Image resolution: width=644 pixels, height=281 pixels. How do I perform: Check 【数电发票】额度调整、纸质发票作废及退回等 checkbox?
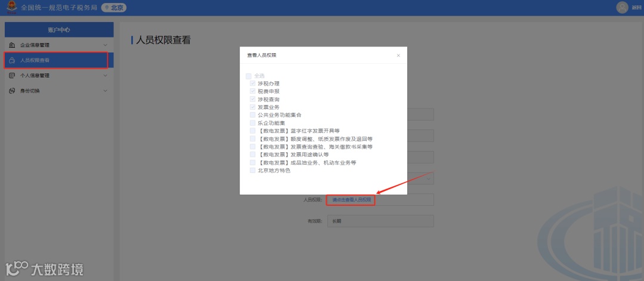(253, 138)
